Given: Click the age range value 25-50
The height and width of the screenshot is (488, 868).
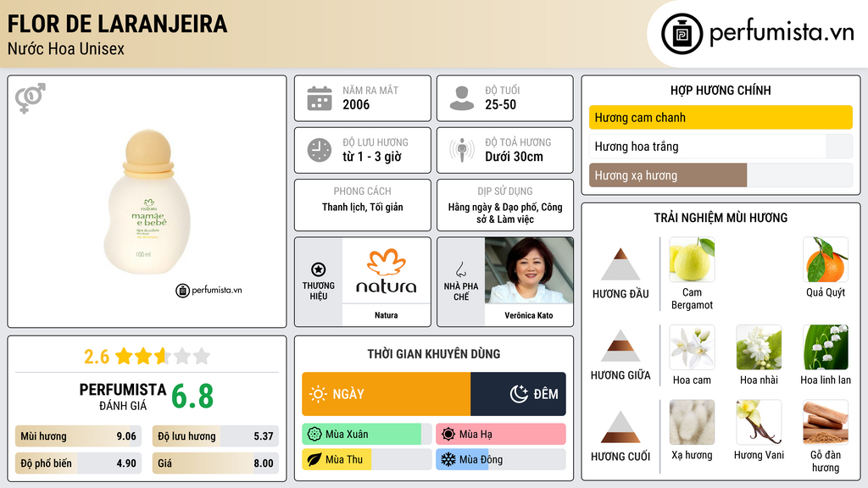Looking at the screenshot, I should (x=500, y=104).
